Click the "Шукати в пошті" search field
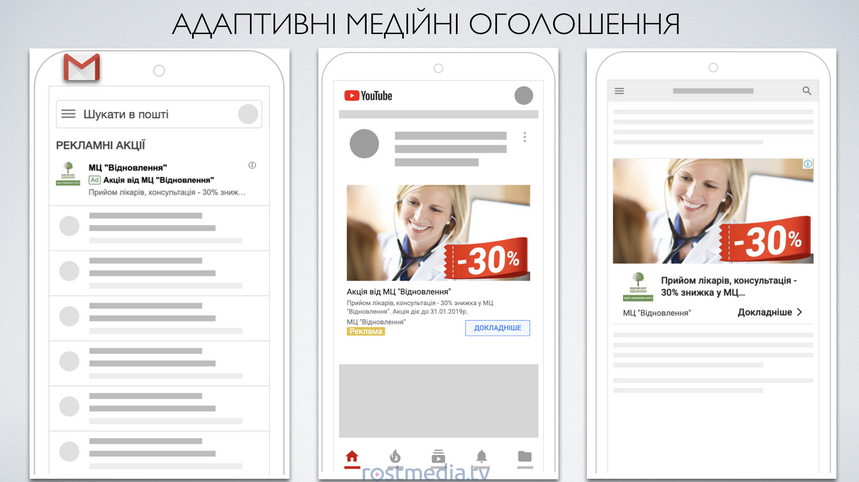 [x=150, y=114]
